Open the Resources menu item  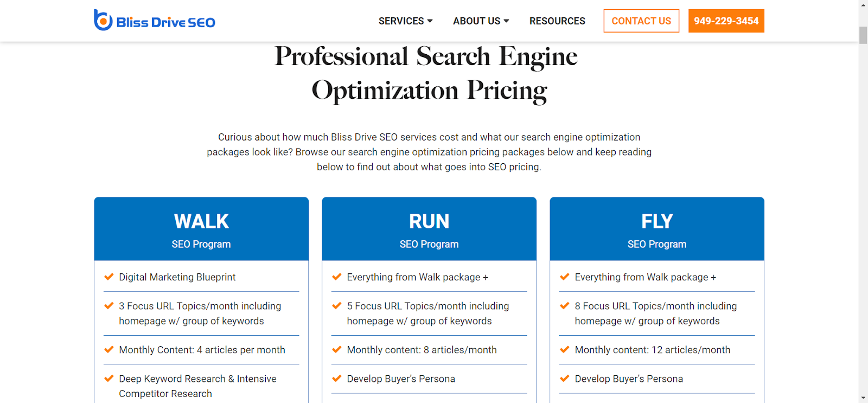pyautogui.click(x=557, y=21)
